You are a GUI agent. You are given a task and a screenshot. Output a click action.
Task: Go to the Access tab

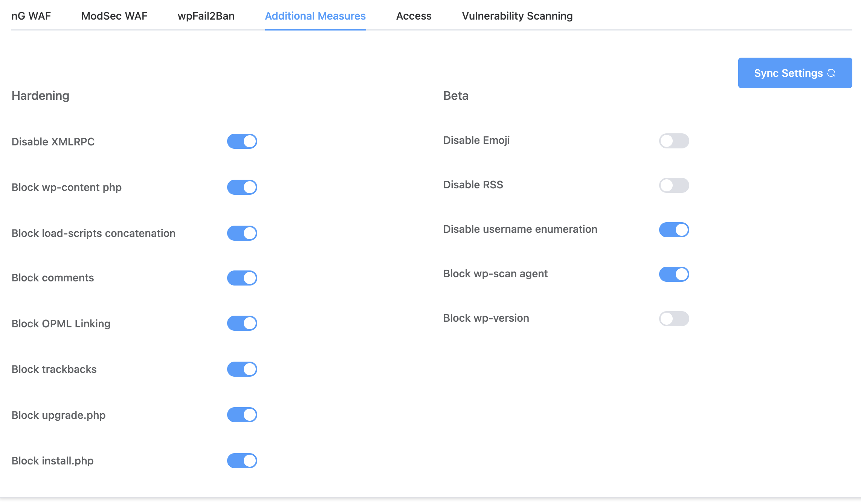(x=414, y=16)
